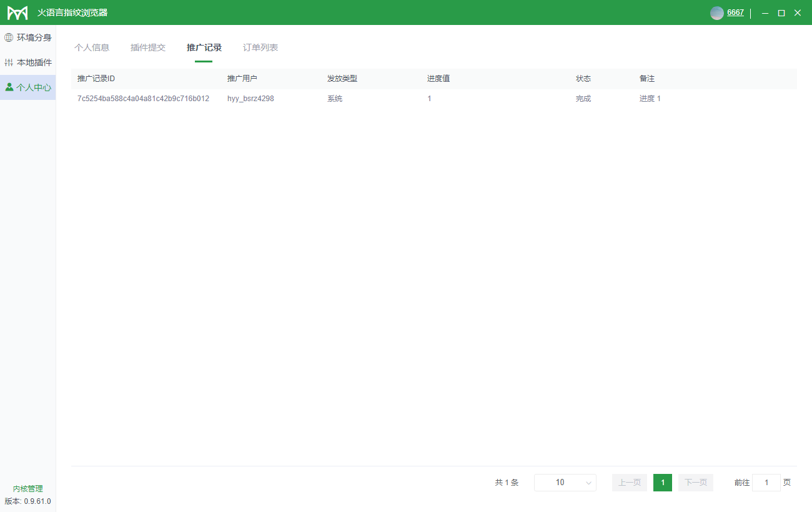Screen dimensions: 812x512
Task: Expand the page size dropdown showing 10
Action: coord(565,483)
